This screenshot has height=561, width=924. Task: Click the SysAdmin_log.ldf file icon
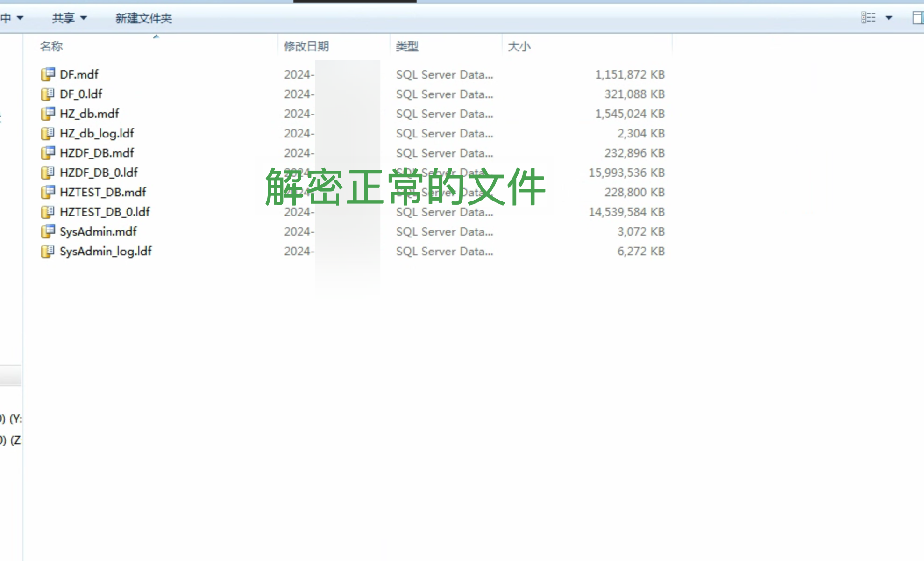48,251
